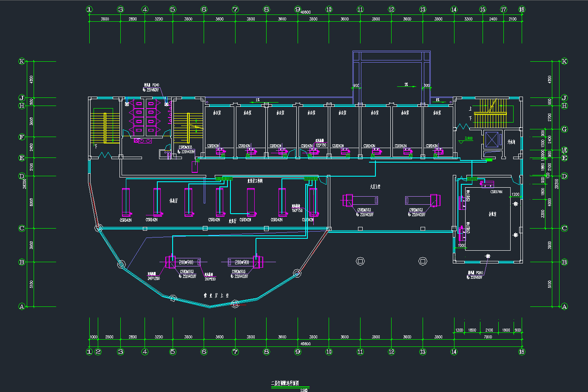This screenshot has height=392, width=588.
Task: Select the solid green box near elevator
Action: [x=489, y=160]
